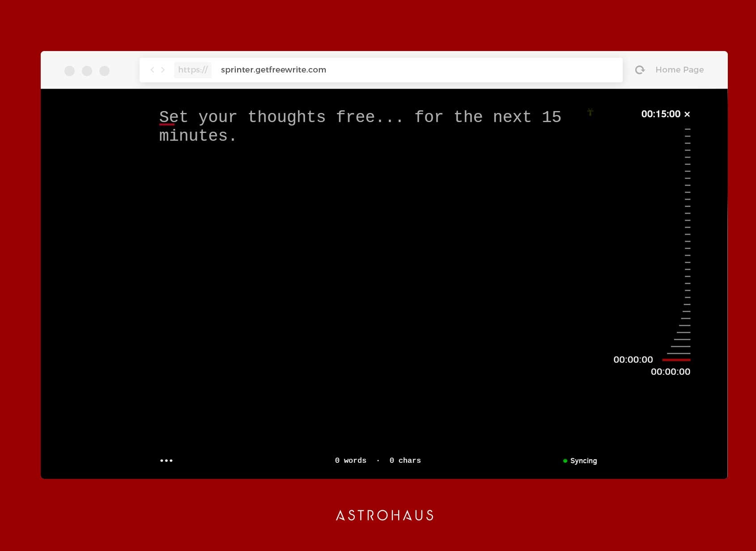Open the three-dots options menu
Image resolution: width=756 pixels, height=551 pixels.
point(166,461)
